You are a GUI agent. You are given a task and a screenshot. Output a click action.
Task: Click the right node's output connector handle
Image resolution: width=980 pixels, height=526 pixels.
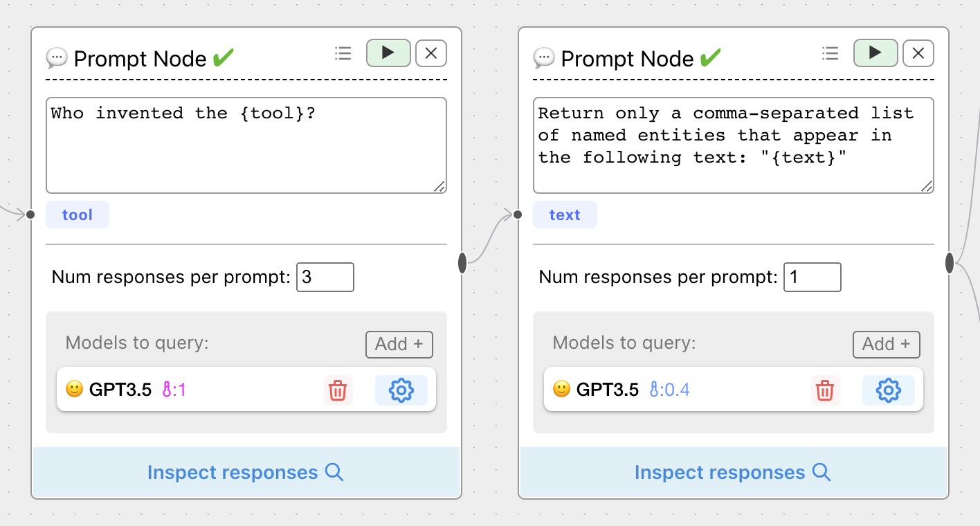pos(949,264)
